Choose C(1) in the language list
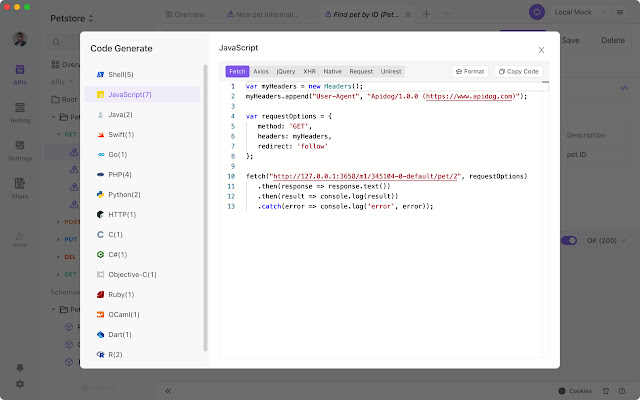The image size is (640, 400). 142,234
